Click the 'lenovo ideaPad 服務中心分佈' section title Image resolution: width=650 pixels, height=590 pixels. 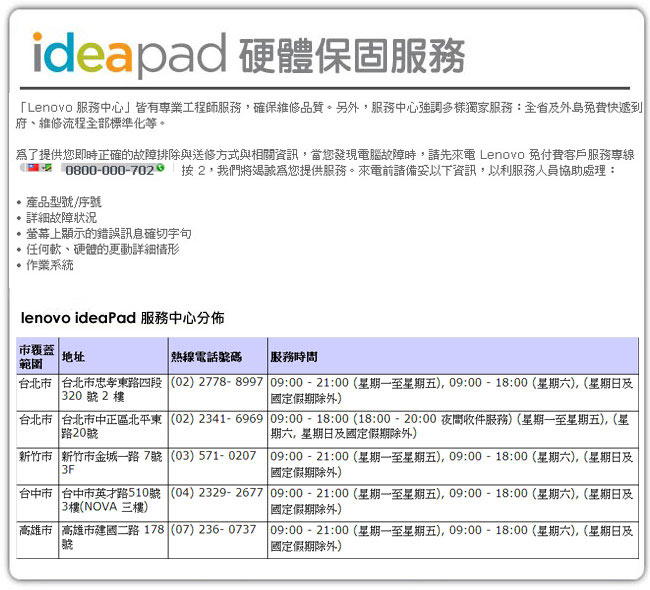122,318
